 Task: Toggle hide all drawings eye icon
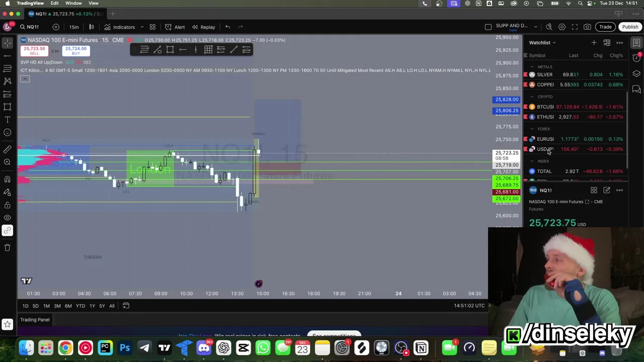tap(8, 218)
